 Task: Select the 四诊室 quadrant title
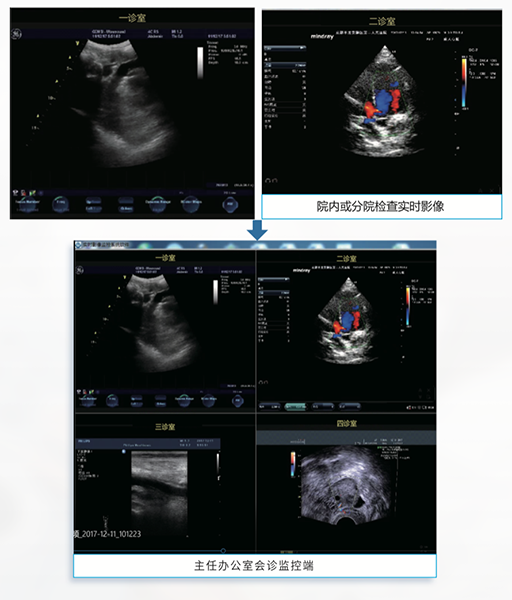click(347, 423)
